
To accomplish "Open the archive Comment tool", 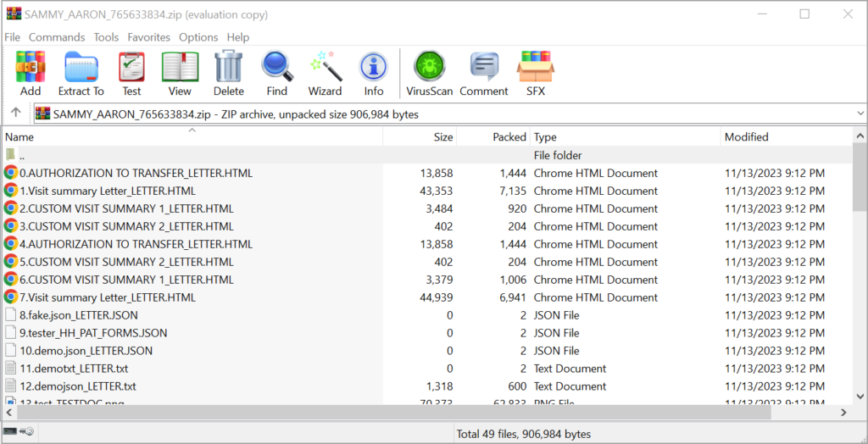I will (x=484, y=73).
